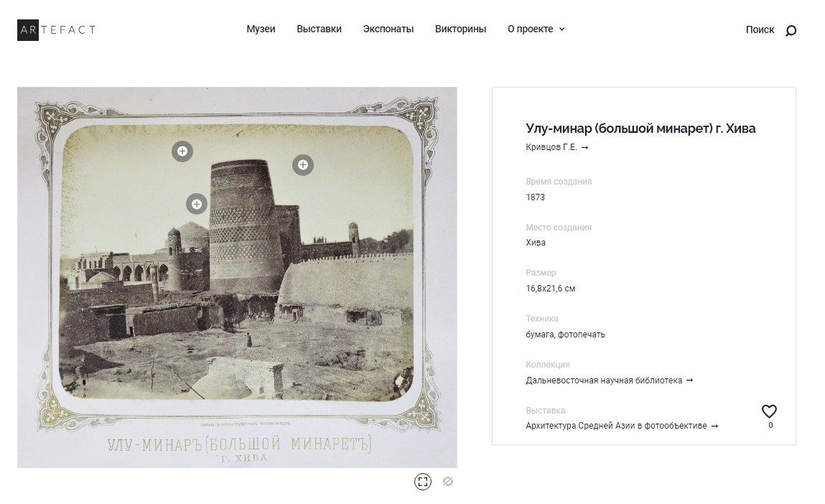Toggle hotspot visibility with crossed-circle icon
The height and width of the screenshot is (504, 825).
tap(448, 481)
